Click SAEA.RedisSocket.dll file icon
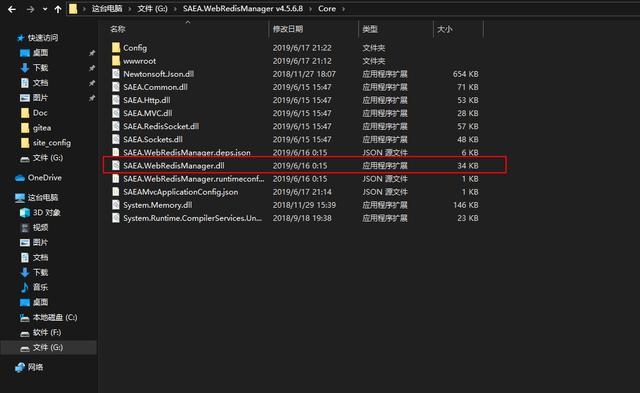 116,126
